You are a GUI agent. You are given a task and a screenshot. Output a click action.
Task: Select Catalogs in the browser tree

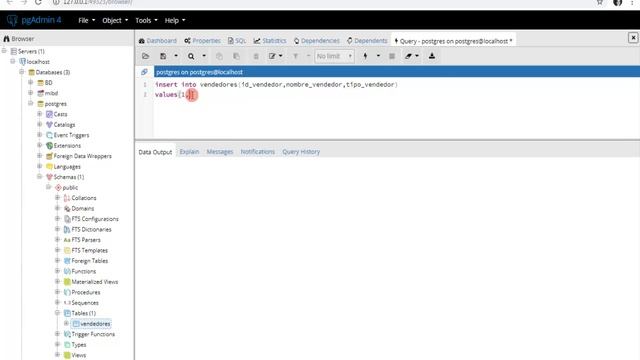[x=64, y=124]
